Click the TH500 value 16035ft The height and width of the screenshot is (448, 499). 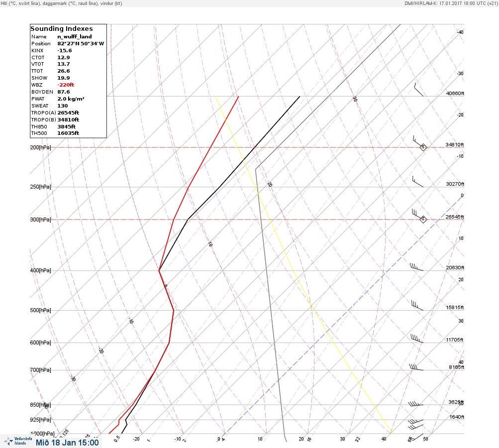68,133
